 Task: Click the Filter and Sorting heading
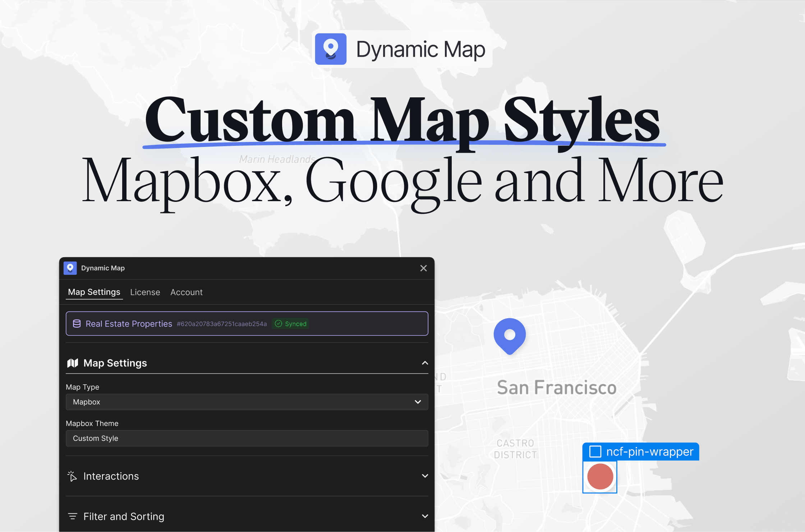coord(124,517)
